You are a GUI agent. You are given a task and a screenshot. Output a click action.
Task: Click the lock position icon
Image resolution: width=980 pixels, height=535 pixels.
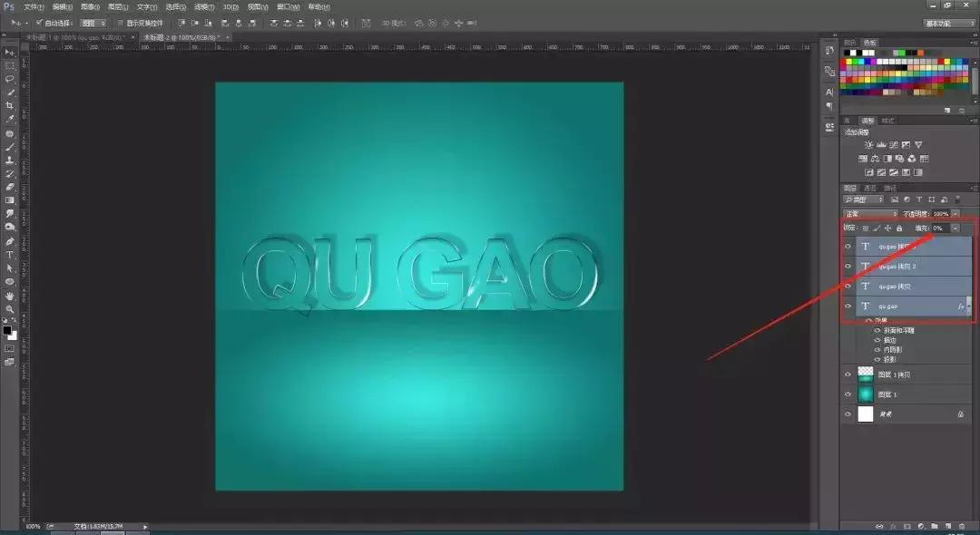(x=887, y=229)
